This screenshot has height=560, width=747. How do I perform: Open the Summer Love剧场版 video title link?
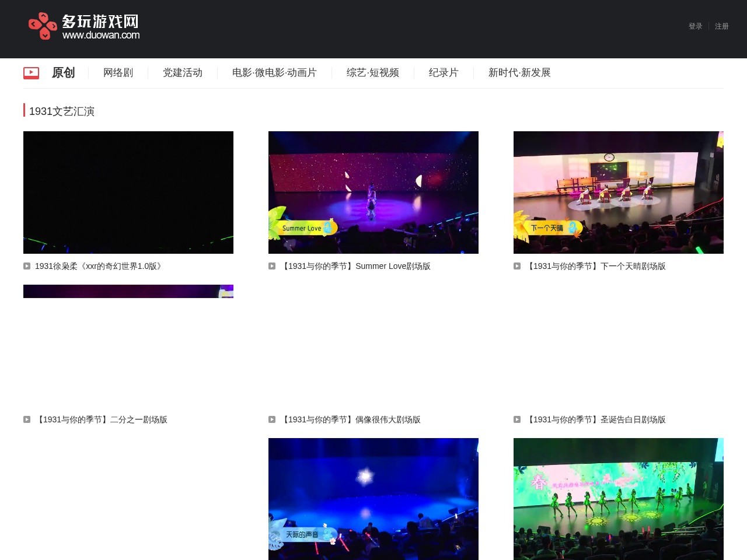[x=357, y=266]
